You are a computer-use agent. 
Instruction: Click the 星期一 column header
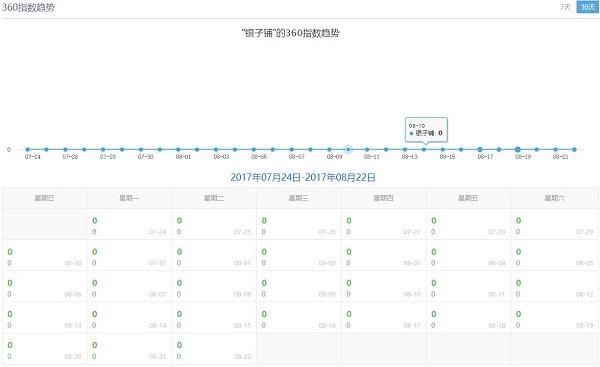[129, 198]
